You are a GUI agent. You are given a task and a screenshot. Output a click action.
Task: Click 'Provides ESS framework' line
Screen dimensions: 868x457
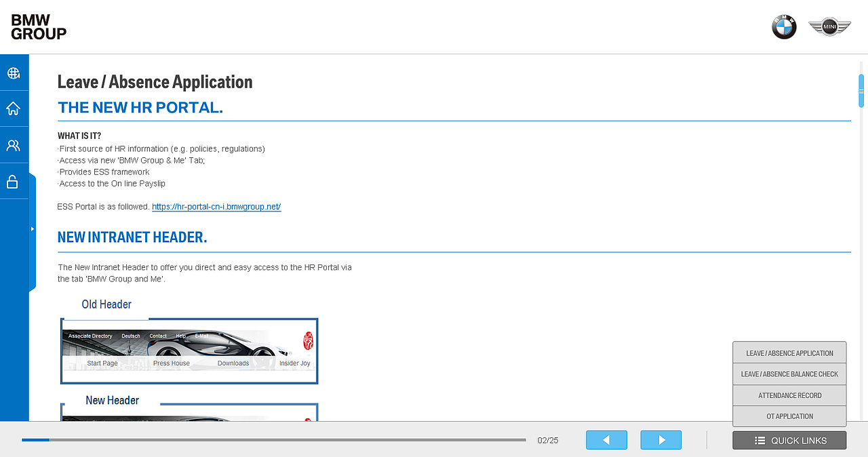click(104, 172)
